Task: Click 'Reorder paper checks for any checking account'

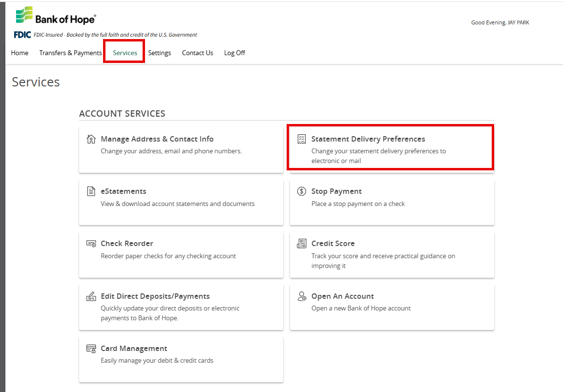Action: click(x=168, y=256)
